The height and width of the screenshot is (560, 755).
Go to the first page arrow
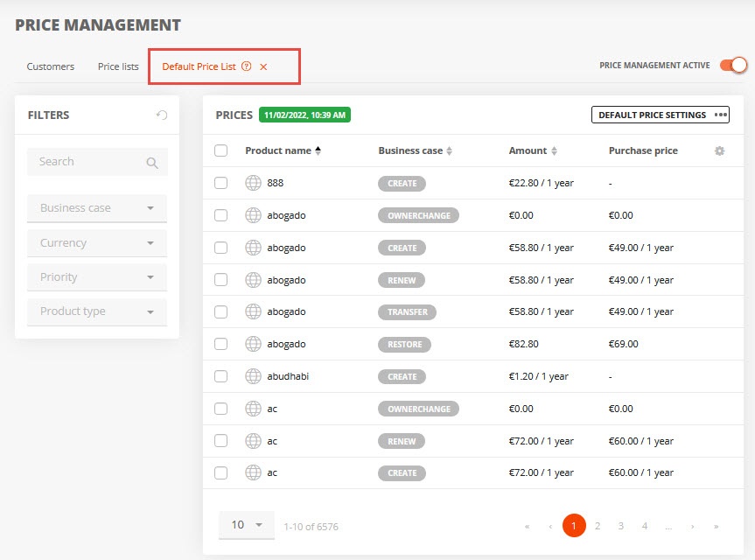(x=528, y=526)
